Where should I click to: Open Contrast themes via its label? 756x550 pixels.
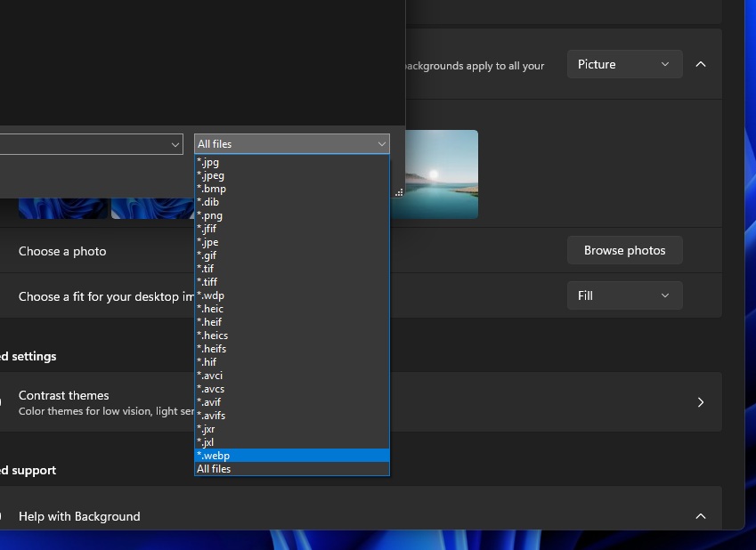63,395
